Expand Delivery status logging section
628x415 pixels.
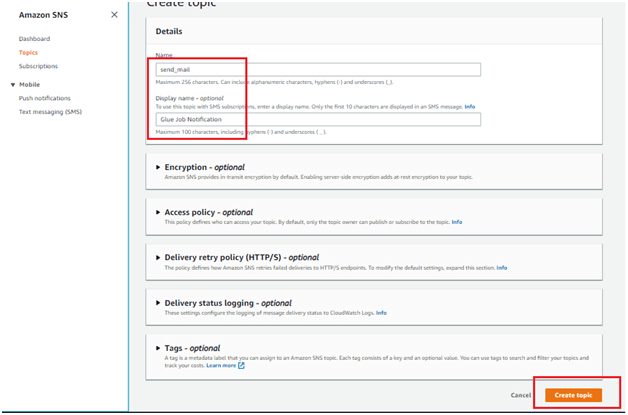158,303
